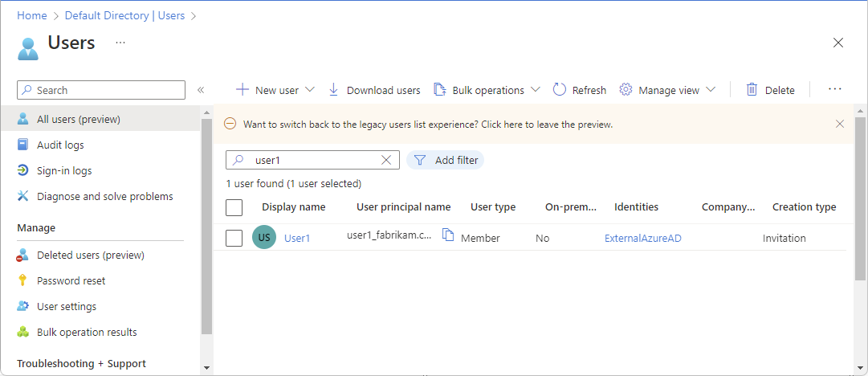Click the large Users blade icon
This screenshot has height=376, width=868.
pyautogui.click(x=28, y=48)
